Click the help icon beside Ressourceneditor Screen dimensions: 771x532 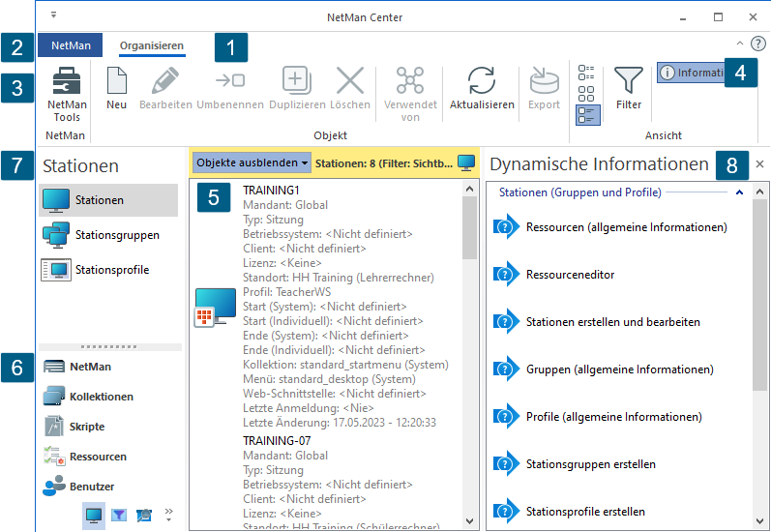506,275
